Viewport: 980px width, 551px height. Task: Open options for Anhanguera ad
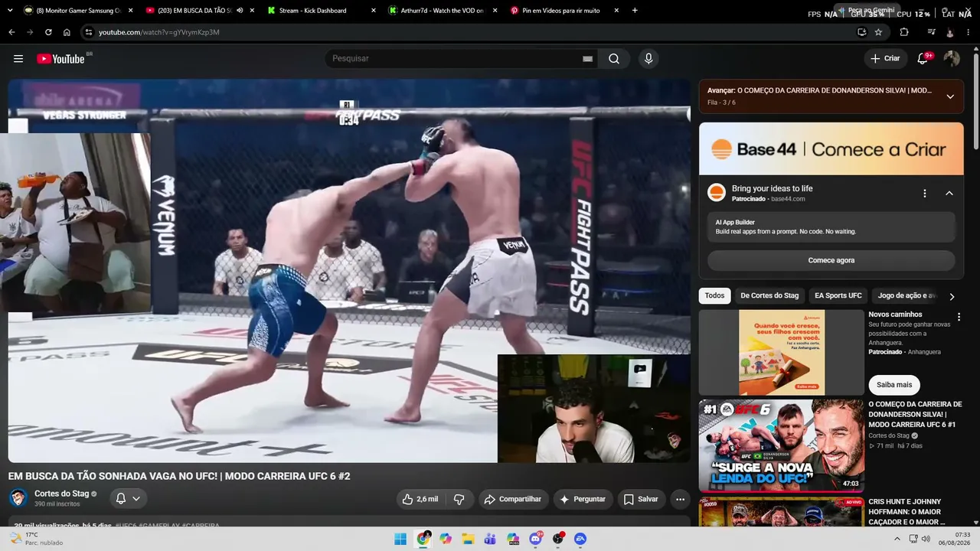[959, 317]
